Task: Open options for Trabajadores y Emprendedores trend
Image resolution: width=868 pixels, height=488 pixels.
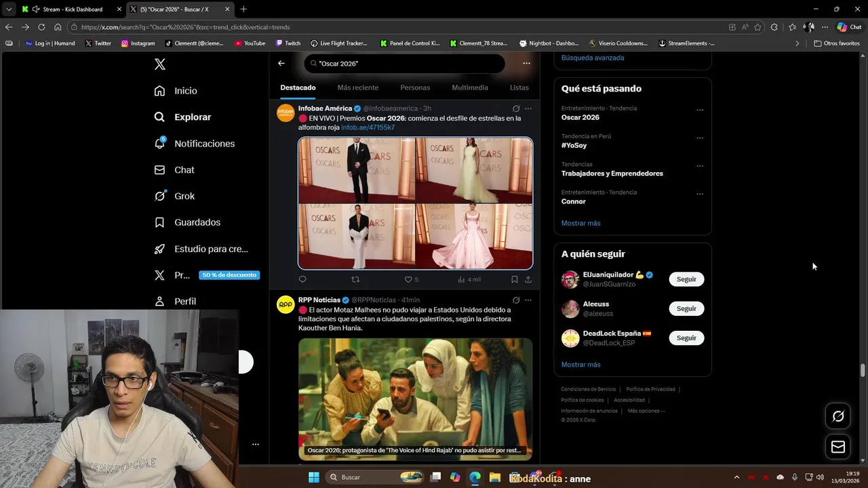Action: click(x=700, y=166)
